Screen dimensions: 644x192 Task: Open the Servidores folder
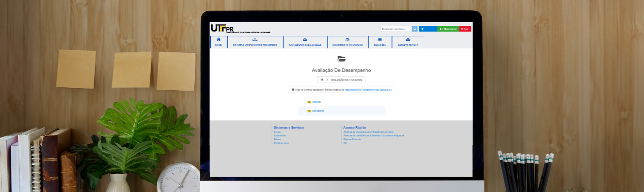pyautogui.click(x=318, y=111)
